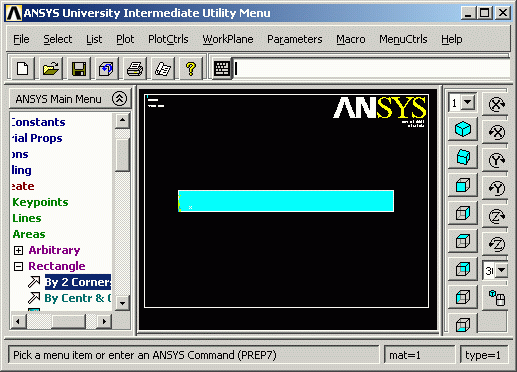Image resolution: width=517 pixels, height=372 pixels.
Task: Click the type=1 status bar field
Action: click(484, 355)
